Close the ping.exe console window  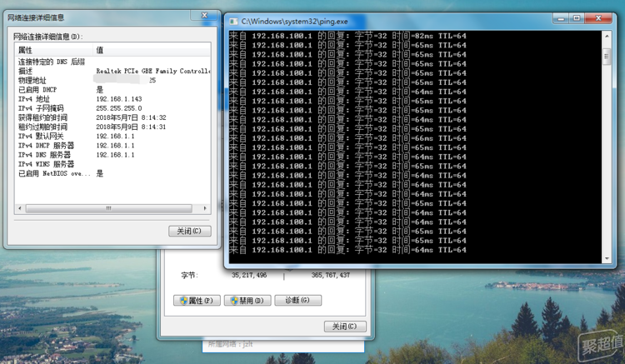click(598, 18)
